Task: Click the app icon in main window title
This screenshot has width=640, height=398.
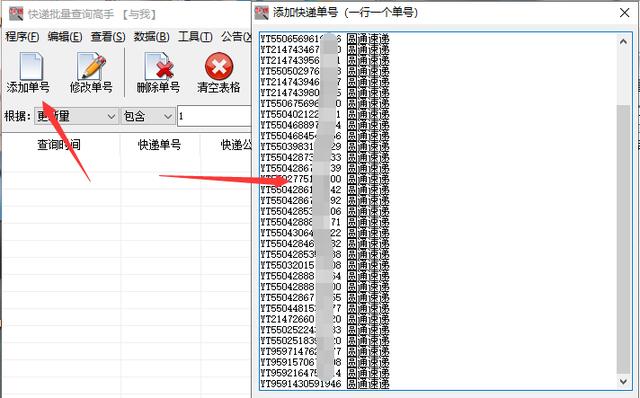Action: point(16,13)
